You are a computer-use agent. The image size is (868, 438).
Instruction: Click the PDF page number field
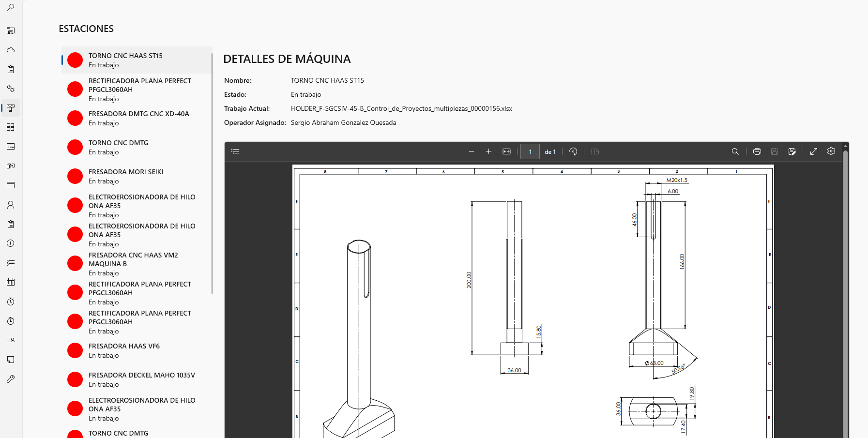(x=530, y=151)
